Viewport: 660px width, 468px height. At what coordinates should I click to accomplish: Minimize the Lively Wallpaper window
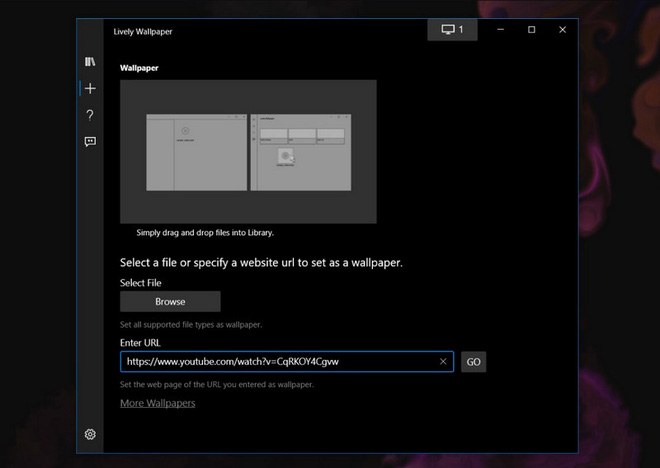(x=500, y=29)
